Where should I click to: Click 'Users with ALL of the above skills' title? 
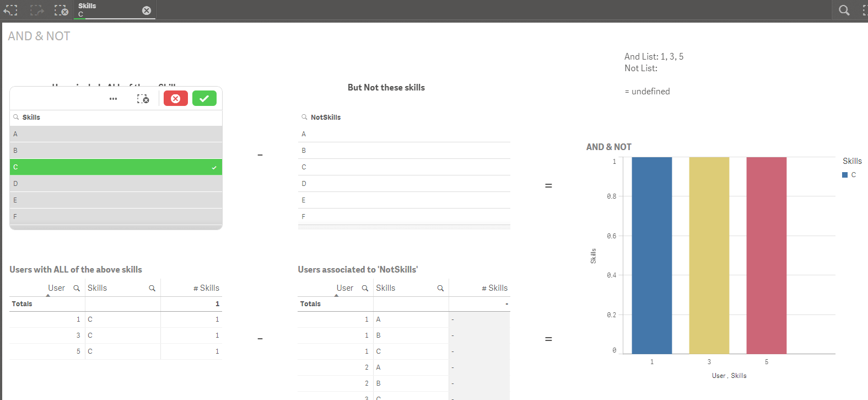[76, 269]
